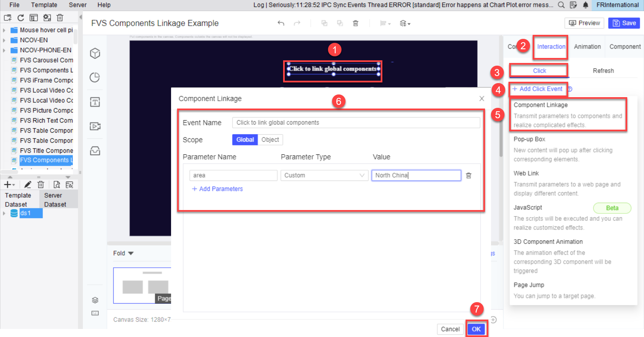Open the layers icon near the bottom toolbar
Viewport: 644px width, 337px height.
pyautogui.click(x=95, y=300)
